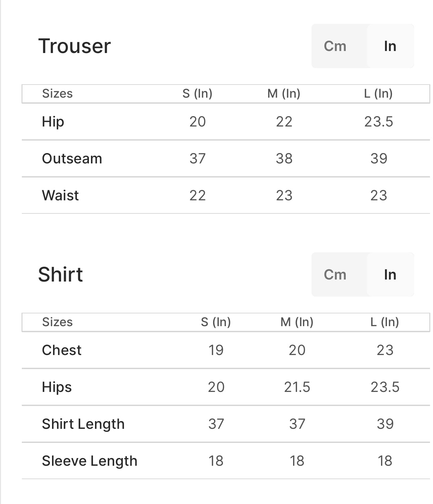Select the Chest row label
Image resolution: width=433 pixels, height=504 pixels.
click(62, 350)
